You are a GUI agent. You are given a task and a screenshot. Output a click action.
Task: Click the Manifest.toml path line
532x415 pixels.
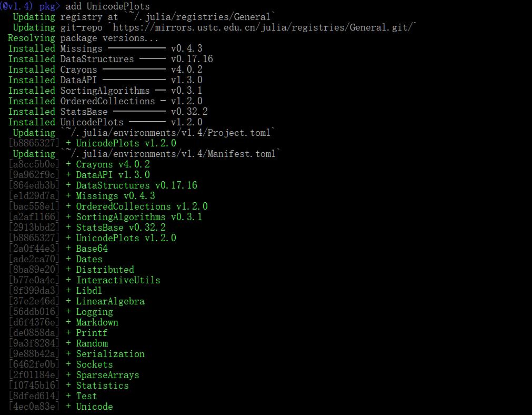click(x=170, y=154)
